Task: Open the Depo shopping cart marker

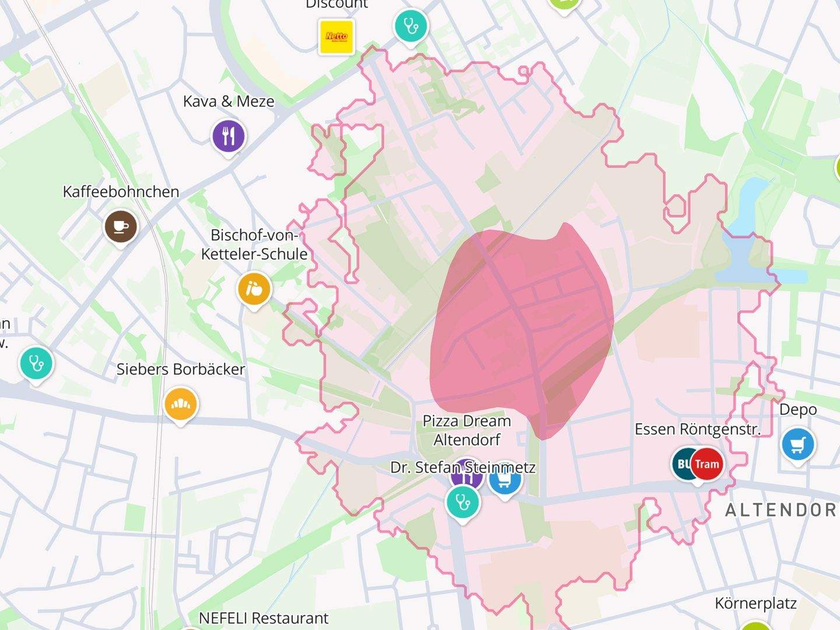Action: pyautogui.click(x=798, y=446)
